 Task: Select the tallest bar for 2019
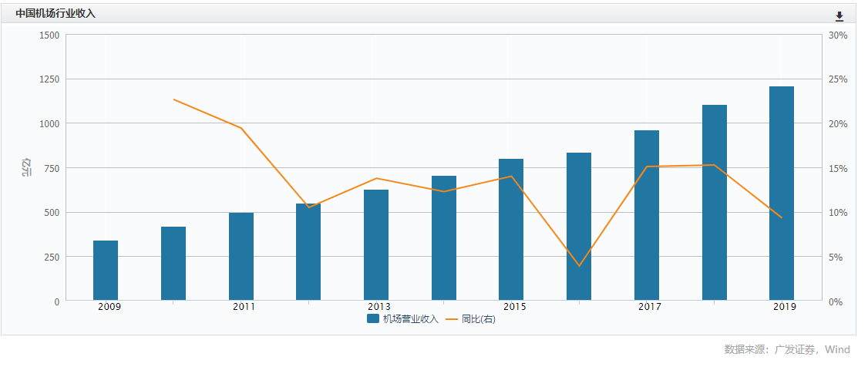(x=782, y=194)
